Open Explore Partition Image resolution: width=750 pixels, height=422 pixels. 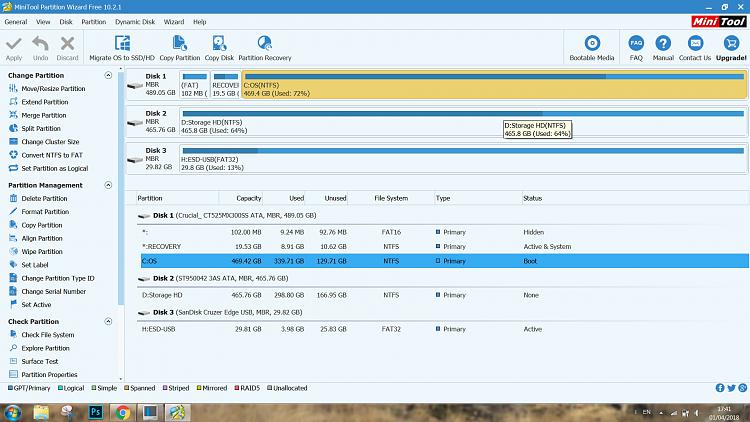click(x=45, y=348)
